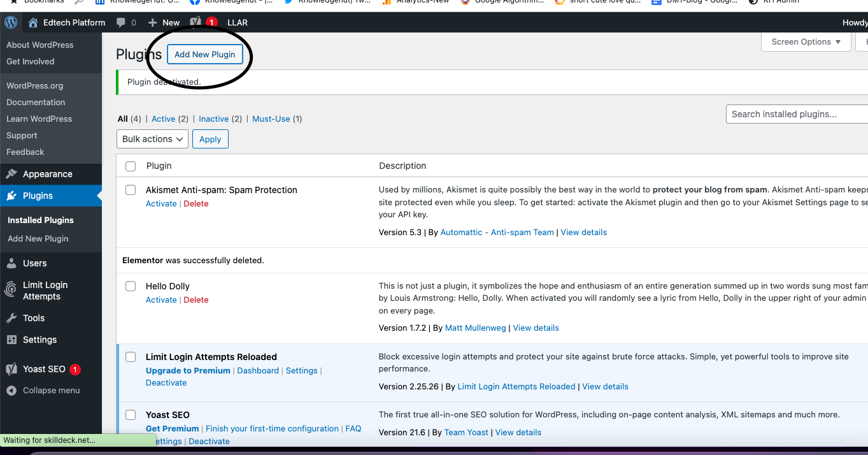This screenshot has width=868, height=455.
Task: Check the Akismet Anti-spam plugin checkbox
Action: pyautogui.click(x=131, y=190)
